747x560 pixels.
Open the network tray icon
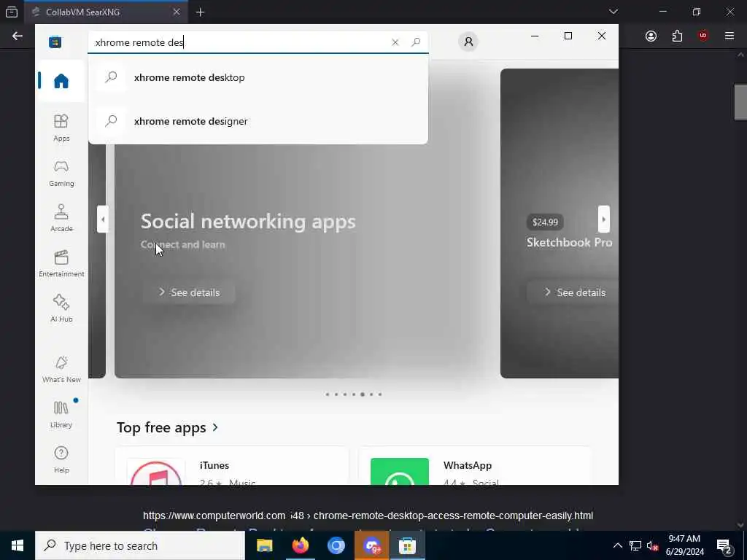pos(635,545)
